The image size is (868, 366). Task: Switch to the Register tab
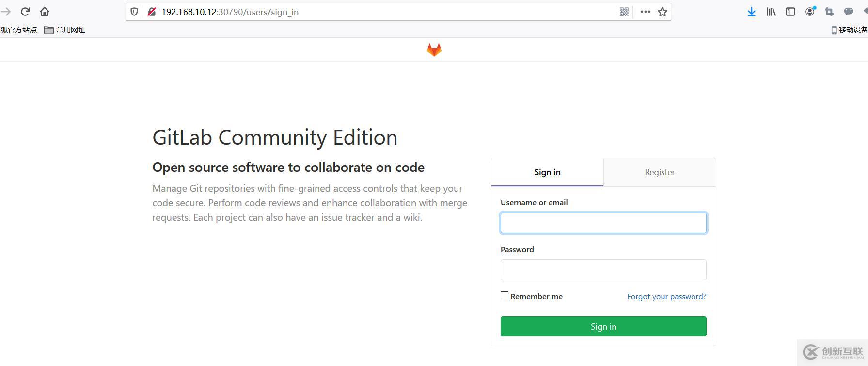[660, 172]
